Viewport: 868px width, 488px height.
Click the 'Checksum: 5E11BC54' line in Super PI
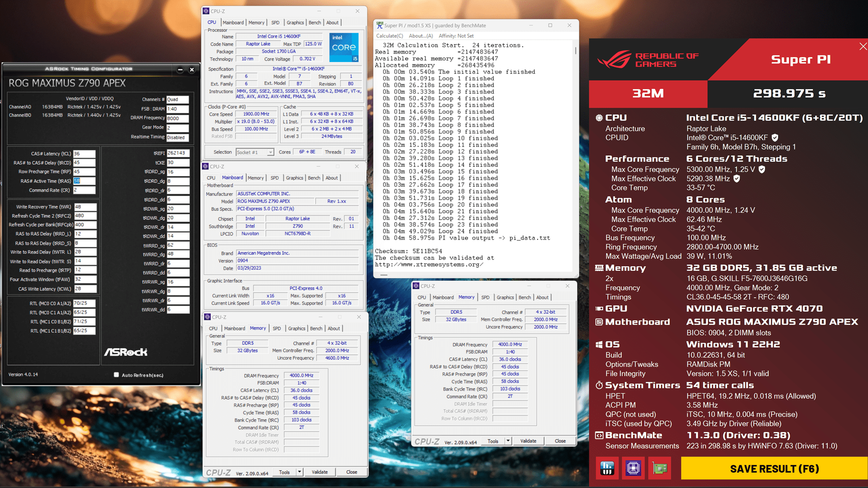point(409,251)
